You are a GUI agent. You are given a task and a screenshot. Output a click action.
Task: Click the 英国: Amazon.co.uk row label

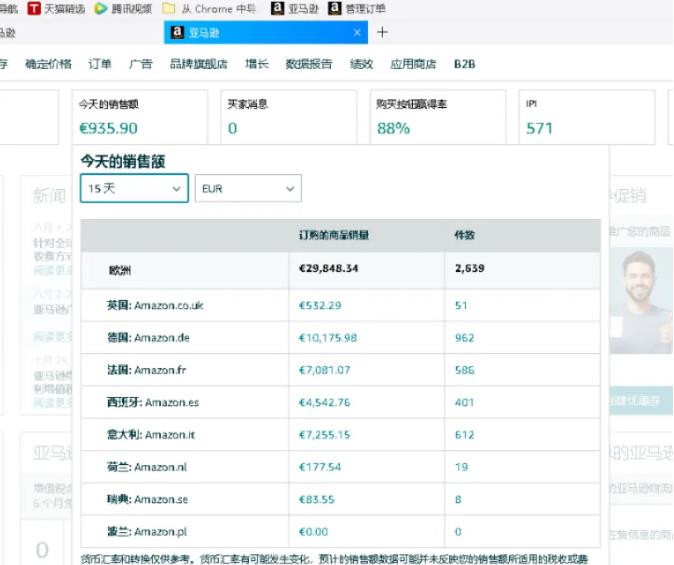point(155,306)
